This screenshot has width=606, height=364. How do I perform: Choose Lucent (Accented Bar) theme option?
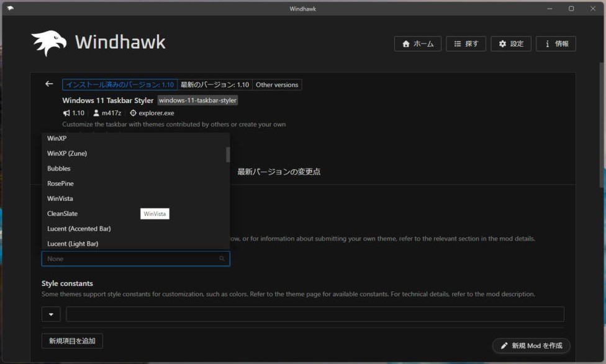coord(135,229)
